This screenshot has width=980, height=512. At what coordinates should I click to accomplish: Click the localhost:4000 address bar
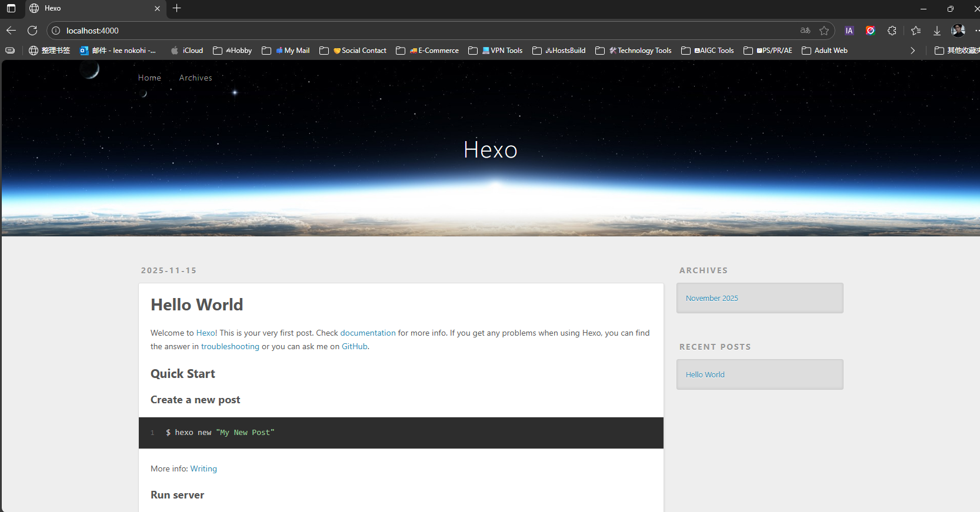[x=412, y=31]
